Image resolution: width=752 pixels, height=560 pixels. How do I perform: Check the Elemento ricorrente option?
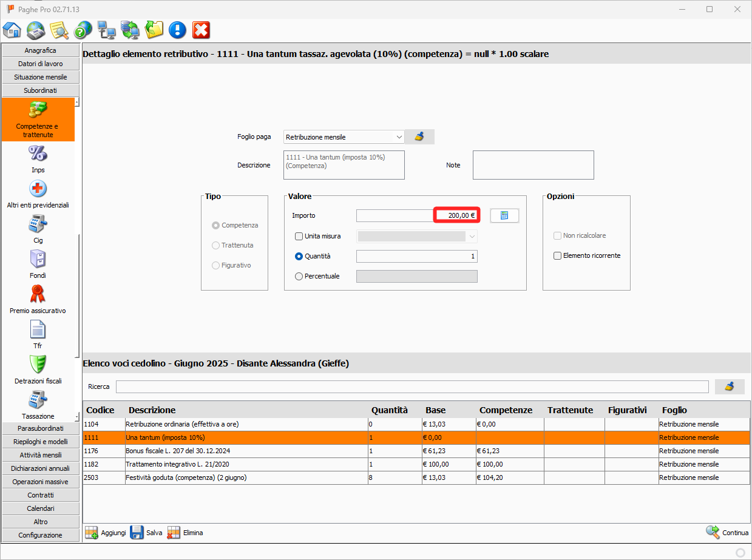tap(557, 256)
